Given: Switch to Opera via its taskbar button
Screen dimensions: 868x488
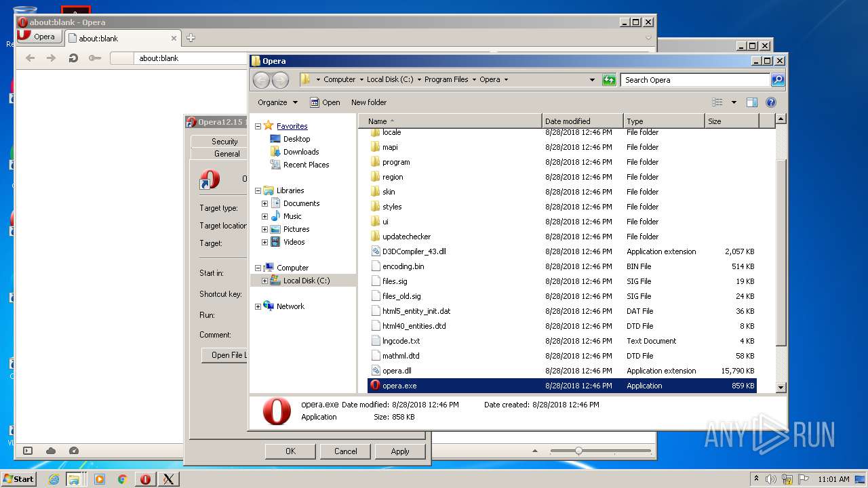Looking at the screenshot, I should click(x=145, y=479).
